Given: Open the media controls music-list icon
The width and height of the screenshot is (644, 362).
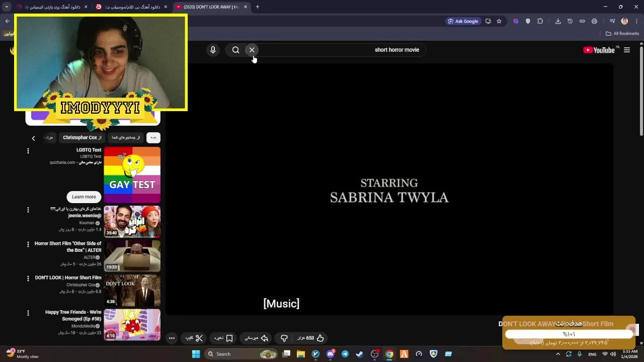Looking at the screenshot, I should click(x=612, y=21).
